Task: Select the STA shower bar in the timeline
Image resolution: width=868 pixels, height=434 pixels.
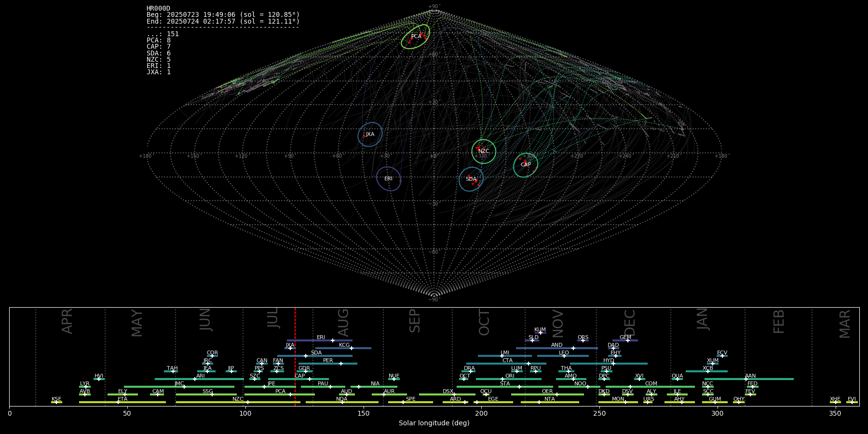Action: 505,387
